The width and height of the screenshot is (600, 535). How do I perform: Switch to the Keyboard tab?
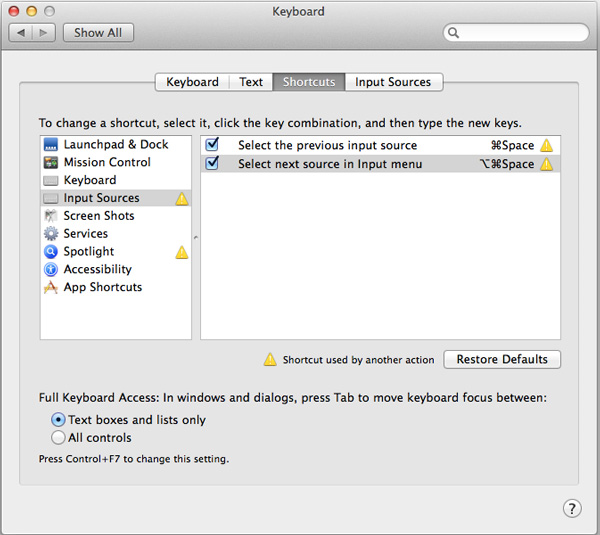pos(192,82)
